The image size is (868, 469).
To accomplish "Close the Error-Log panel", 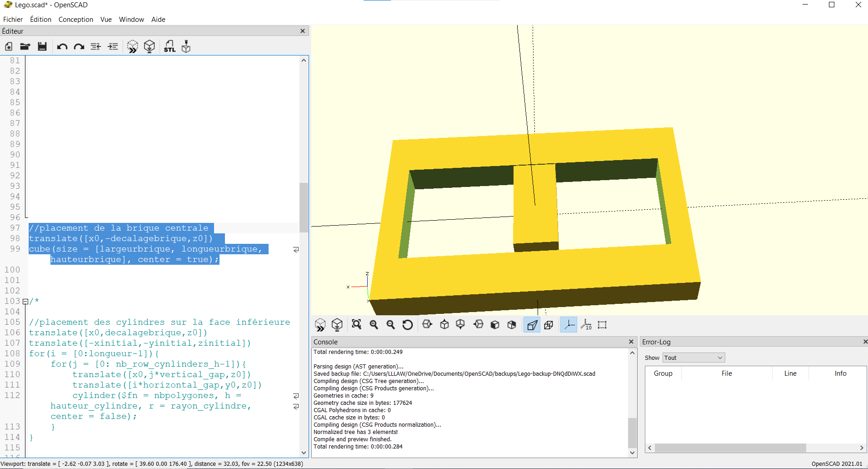I will 865,342.
